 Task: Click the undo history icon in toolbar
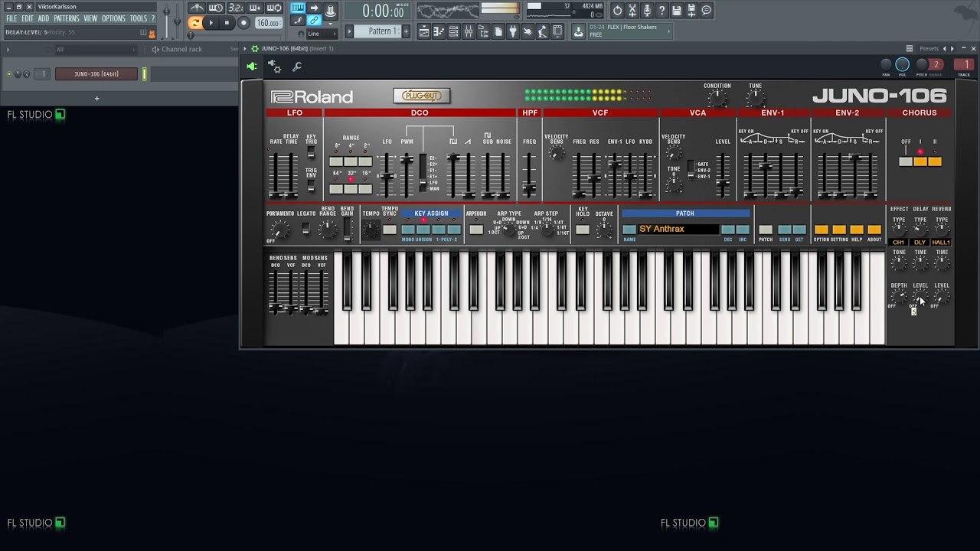coord(617,11)
